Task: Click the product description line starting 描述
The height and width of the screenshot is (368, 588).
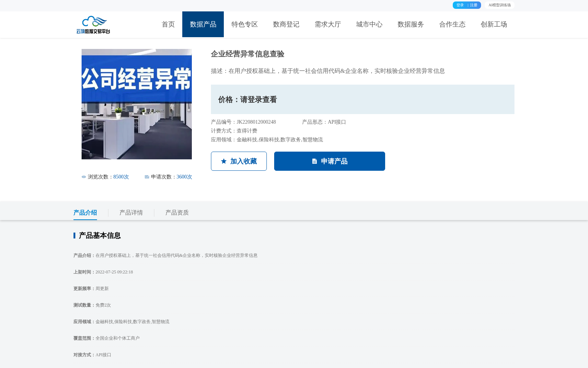Action: 328,71
